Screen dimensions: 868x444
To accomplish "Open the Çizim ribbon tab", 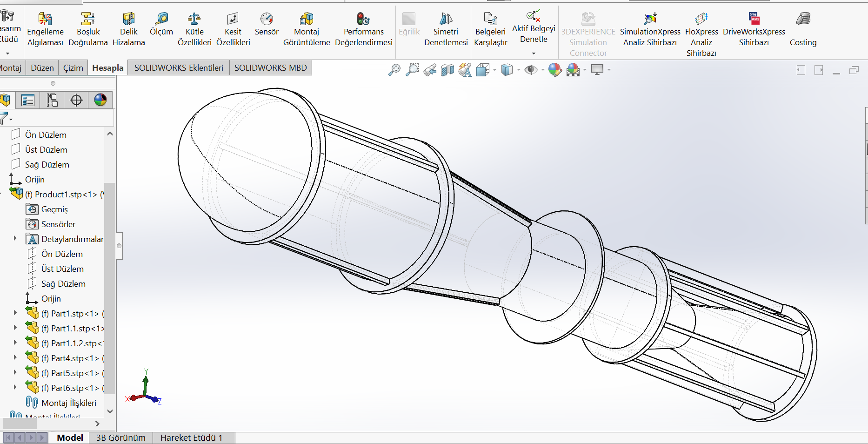I will pyautogui.click(x=73, y=68).
